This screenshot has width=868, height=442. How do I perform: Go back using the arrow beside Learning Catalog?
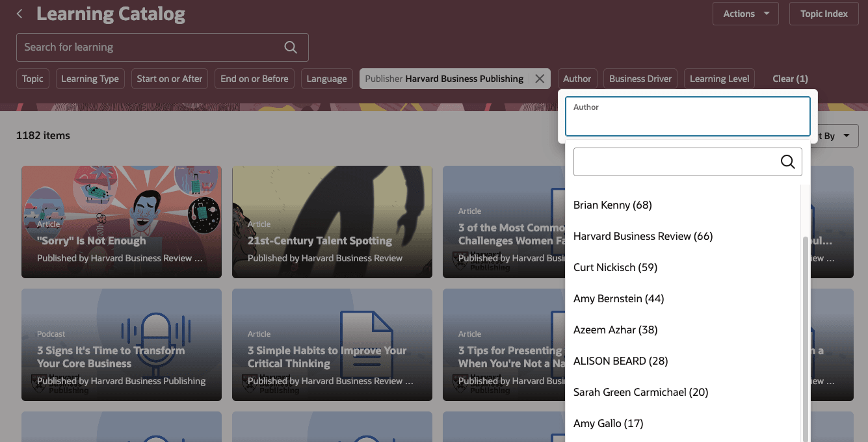pos(20,14)
